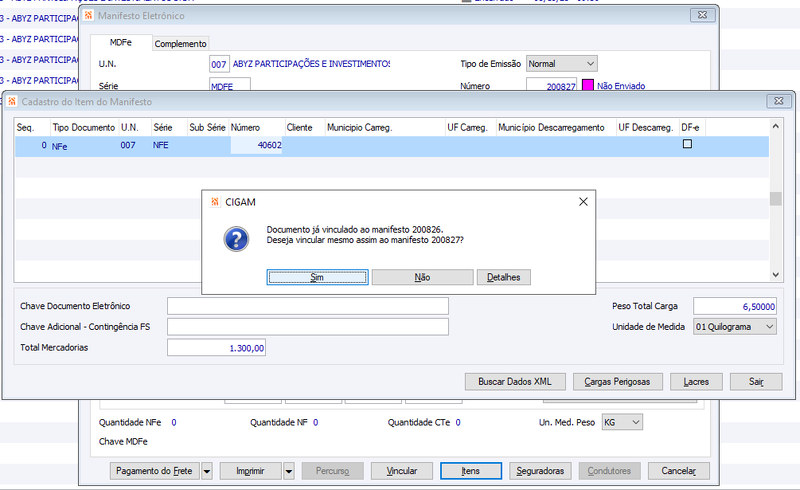Screen dimensions: 800x490
Task: Click the Imprimir button
Action: pos(251,471)
